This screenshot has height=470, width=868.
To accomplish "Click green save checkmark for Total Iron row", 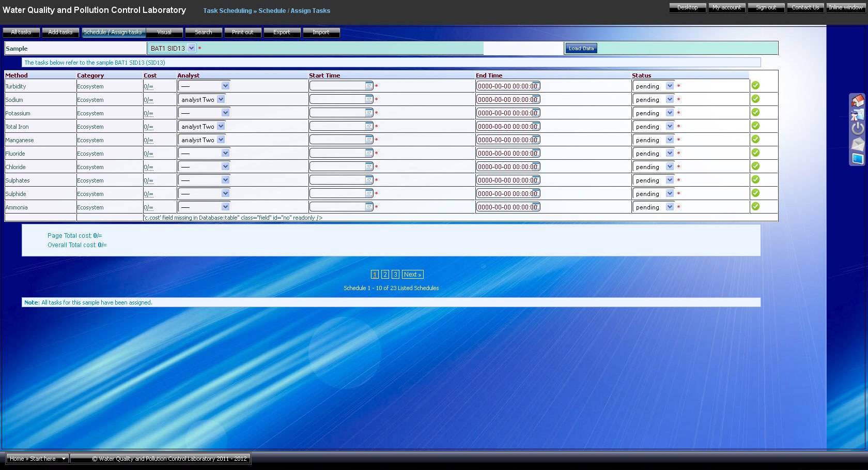I will (755, 126).
